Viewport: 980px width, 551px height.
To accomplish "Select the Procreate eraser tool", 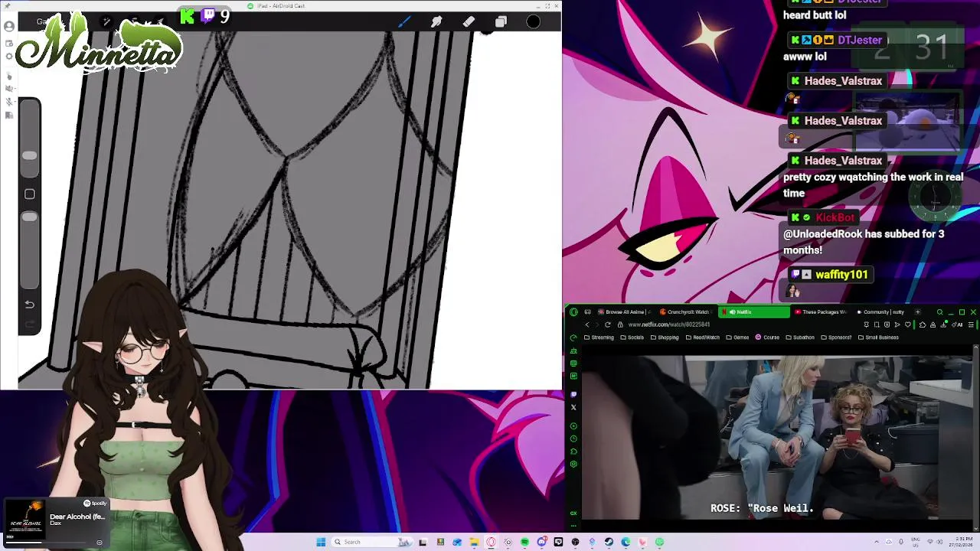I will pyautogui.click(x=469, y=21).
